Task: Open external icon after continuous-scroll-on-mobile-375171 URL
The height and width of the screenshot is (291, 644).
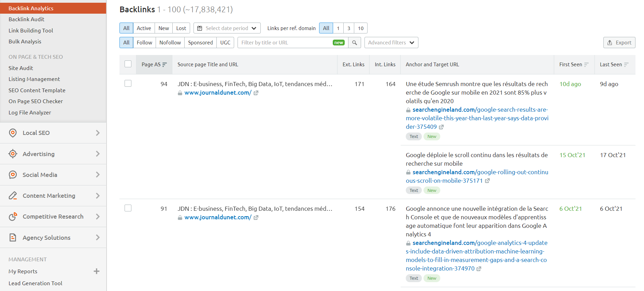Action: click(x=487, y=181)
